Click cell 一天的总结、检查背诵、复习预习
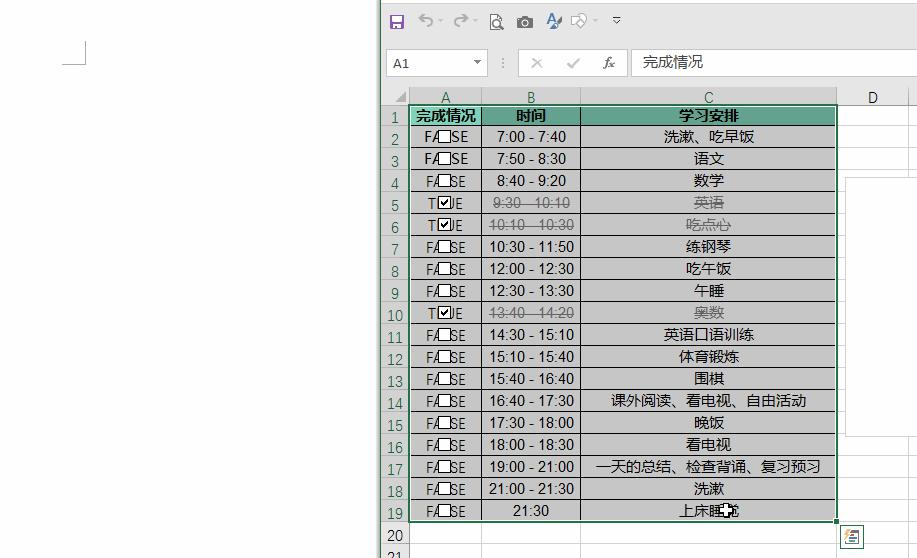Viewport: 917px width, 558px height. pyautogui.click(x=708, y=467)
